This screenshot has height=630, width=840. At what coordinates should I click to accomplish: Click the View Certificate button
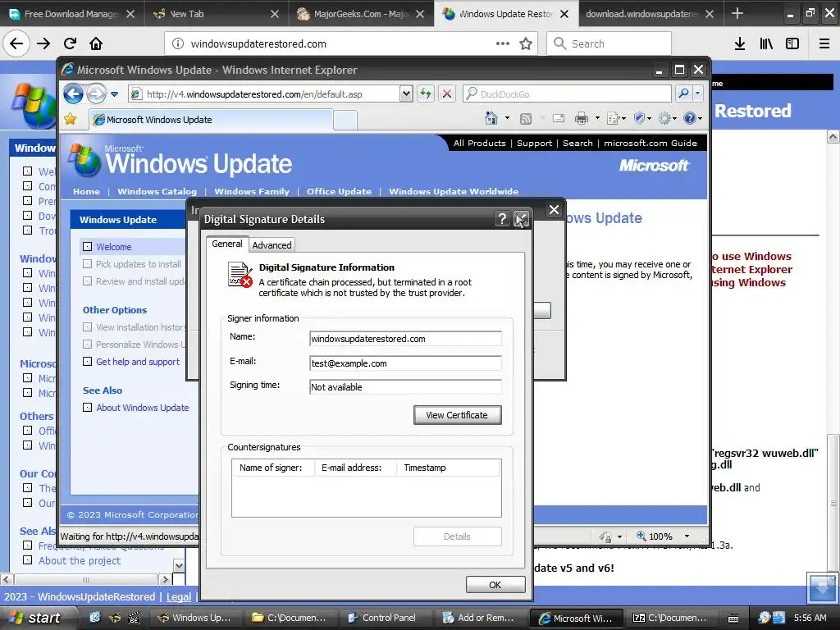point(457,415)
